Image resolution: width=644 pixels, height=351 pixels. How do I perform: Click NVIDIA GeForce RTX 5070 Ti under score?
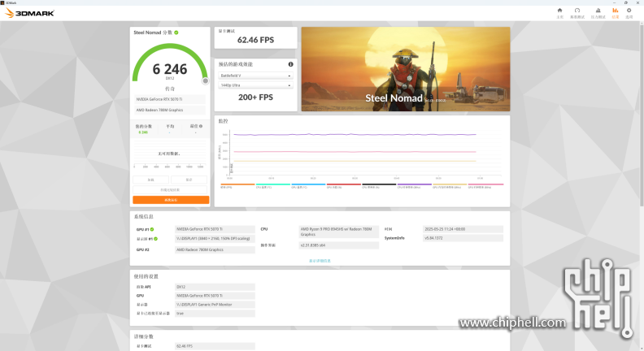170,99
